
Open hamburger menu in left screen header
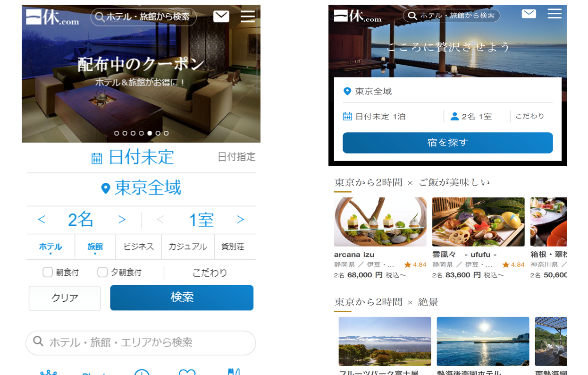(248, 17)
